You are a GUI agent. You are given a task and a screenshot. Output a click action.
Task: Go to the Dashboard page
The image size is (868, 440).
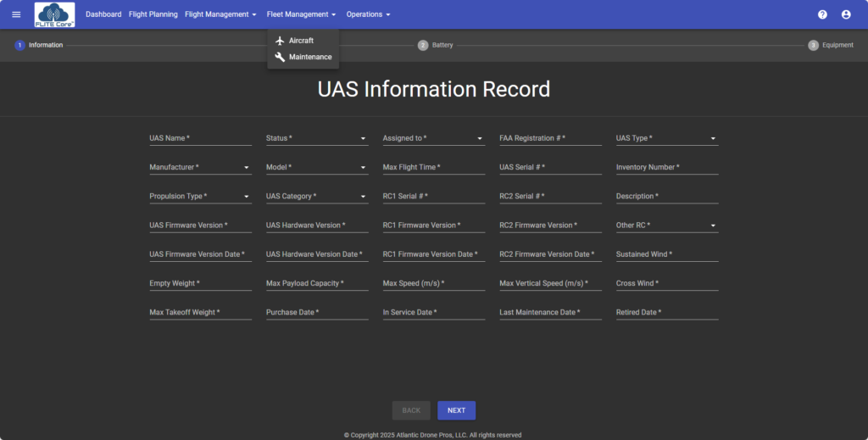point(103,14)
